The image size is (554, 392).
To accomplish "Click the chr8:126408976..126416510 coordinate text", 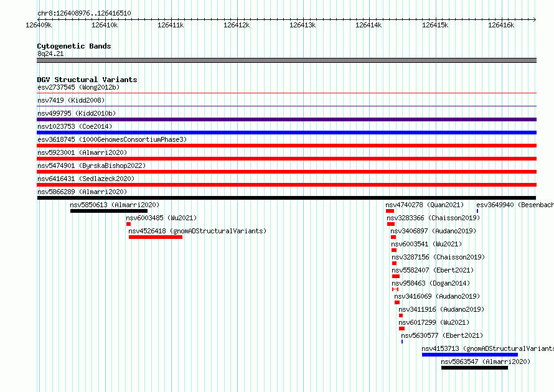I will point(84,13).
